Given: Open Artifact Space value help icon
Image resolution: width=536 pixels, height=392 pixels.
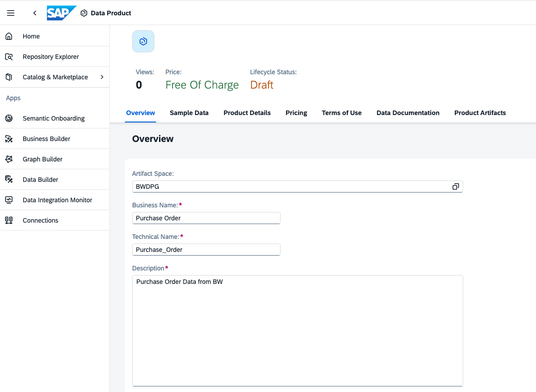Looking at the screenshot, I should click(x=455, y=186).
